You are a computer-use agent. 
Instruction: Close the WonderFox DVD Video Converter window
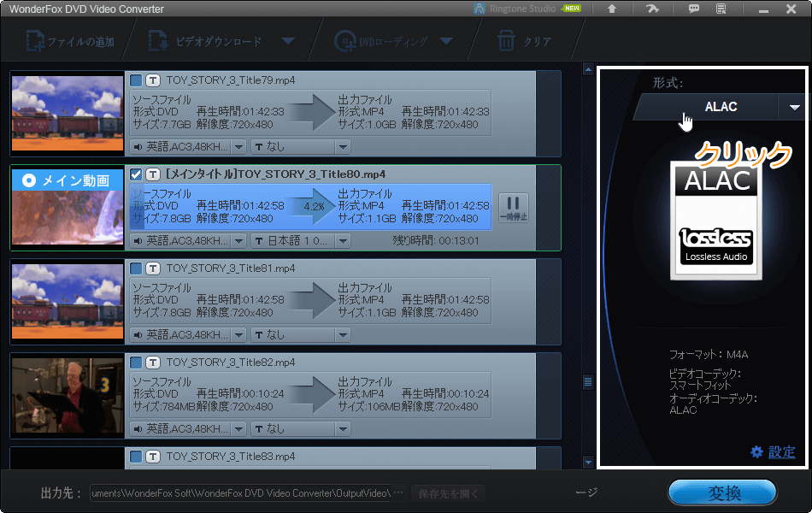[791, 9]
